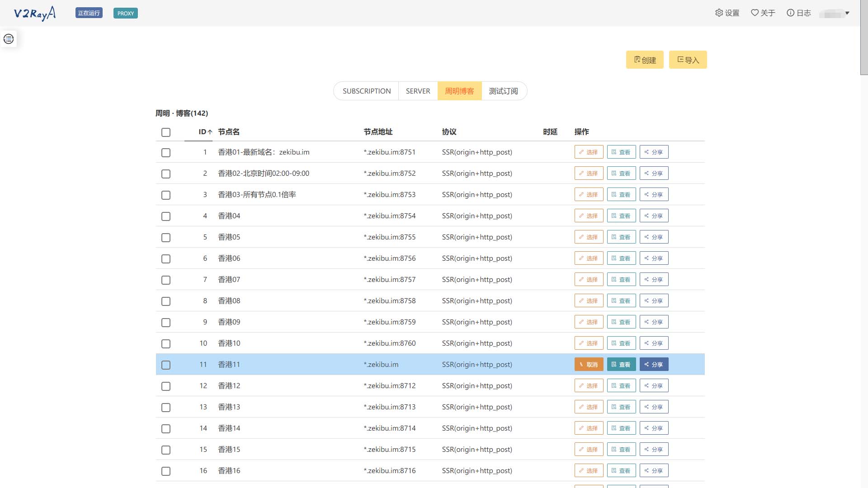Switch to the SUBSCRIPTION tab
This screenshot has width=868, height=488.
367,91
